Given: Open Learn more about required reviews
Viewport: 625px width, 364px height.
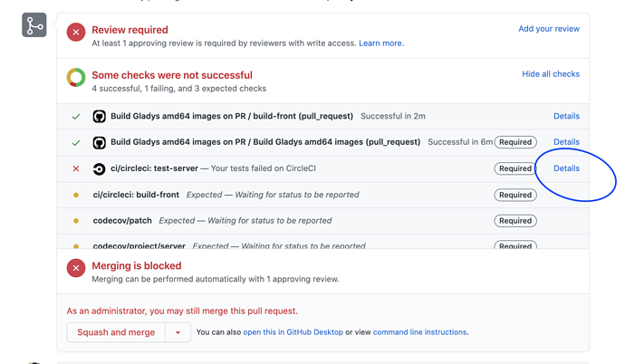Looking at the screenshot, I should [381, 43].
